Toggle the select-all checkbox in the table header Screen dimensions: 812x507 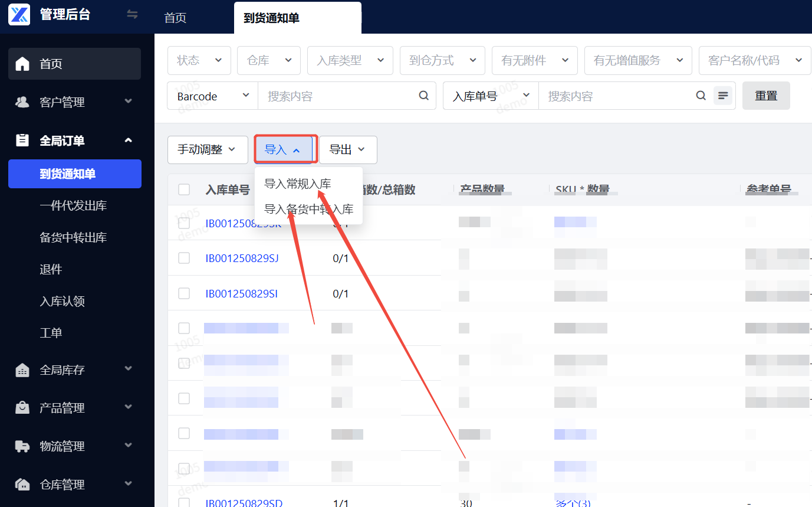coord(184,189)
